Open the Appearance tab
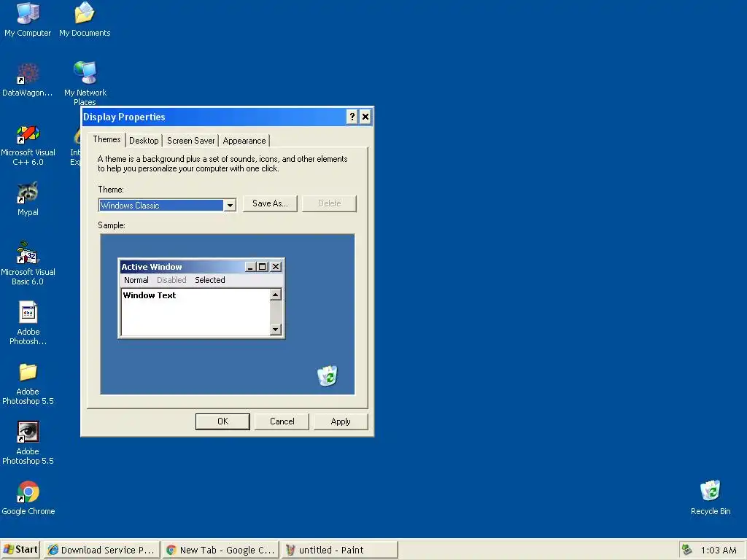The image size is (747, 560). 244,141
